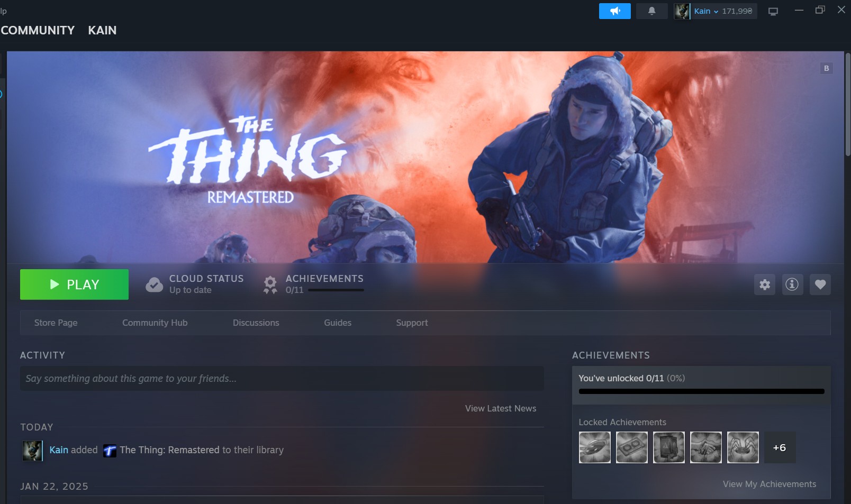Go to the Store Page tab
Viewport: 851px width, 504px height.
click(56, 323)
